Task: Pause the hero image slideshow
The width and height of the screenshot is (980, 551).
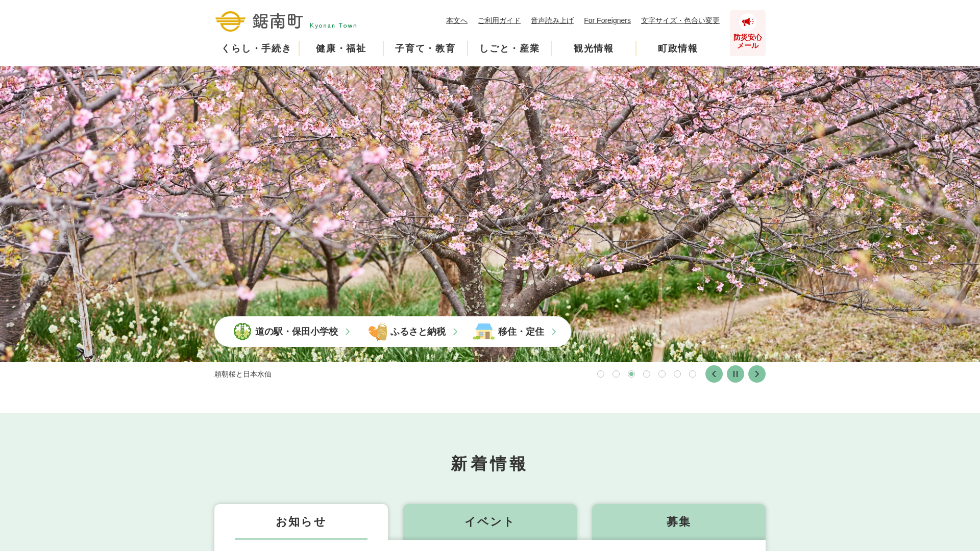Action: (735, 374)
